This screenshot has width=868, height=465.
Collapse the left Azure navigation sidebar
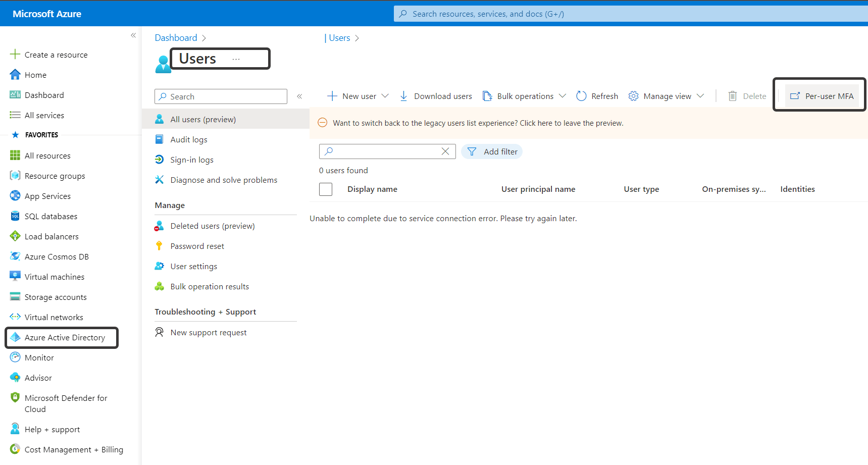click(x=133, y=35)
